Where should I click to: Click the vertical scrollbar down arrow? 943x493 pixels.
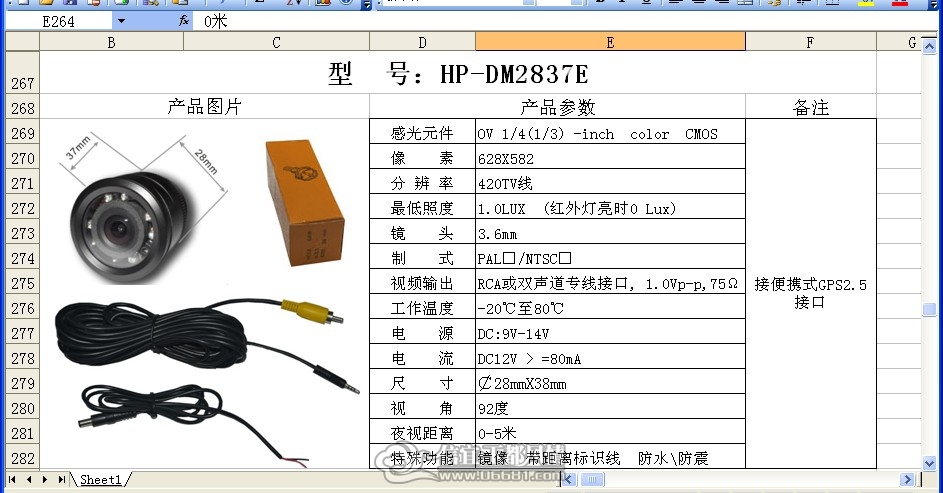pyautogui.click(x=929, y=463)
